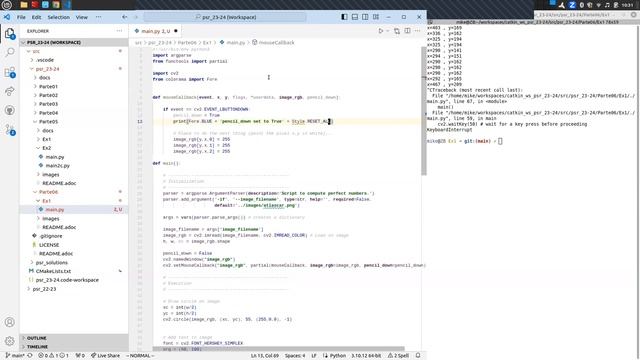Select interpreter 3.10.12 64-bit in status bar
Screen dimensions: 640x360
point(366,356)
